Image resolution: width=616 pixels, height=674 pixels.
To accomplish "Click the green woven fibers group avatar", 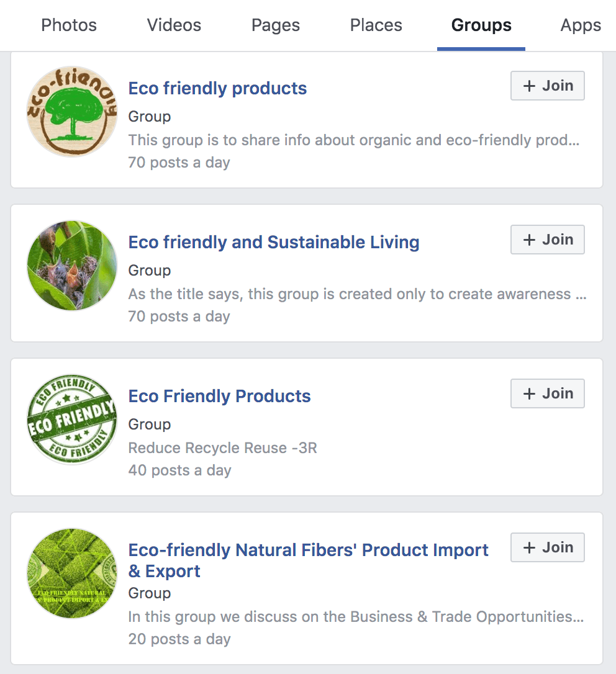I will 72,573.
